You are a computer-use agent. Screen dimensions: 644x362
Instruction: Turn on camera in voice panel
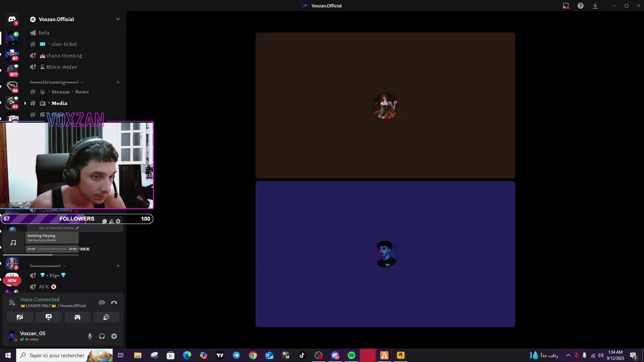click(x=20, y=317)
